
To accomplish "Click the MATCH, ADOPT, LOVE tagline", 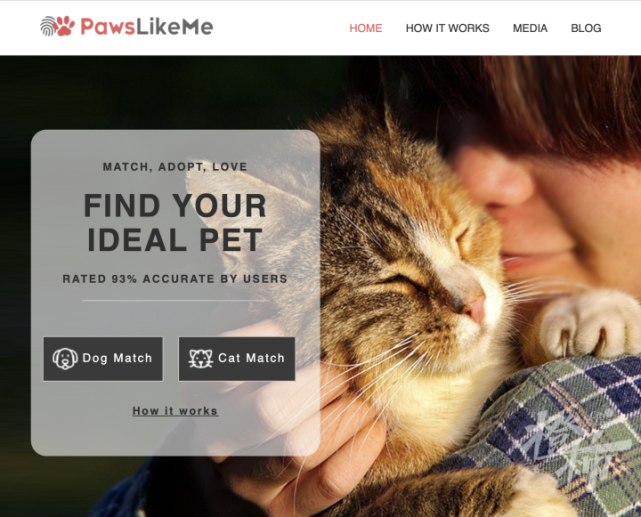I will click(175, 167).
